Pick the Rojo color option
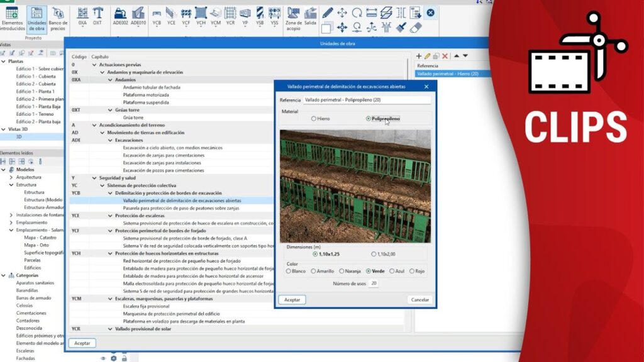Screen dimensions: 644x362 click(x=413, y=271)
